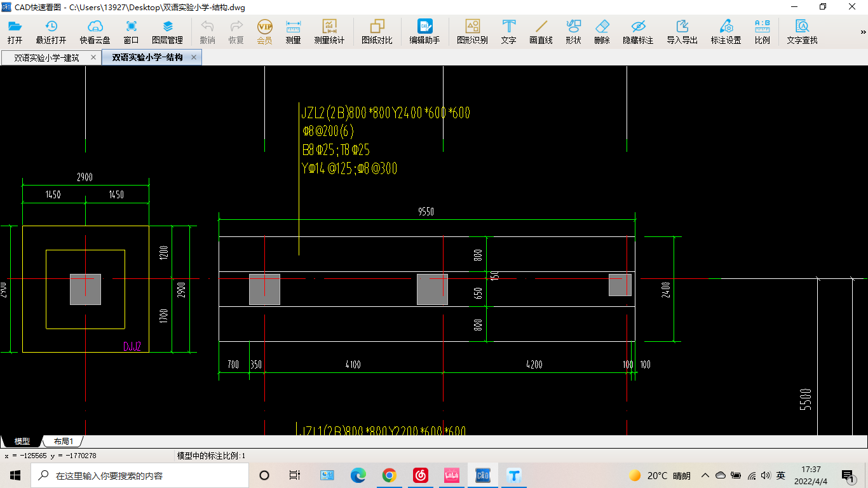Open Task View on taskbar
The height and width of the screenshot is (488, 868).
point(295,475)
